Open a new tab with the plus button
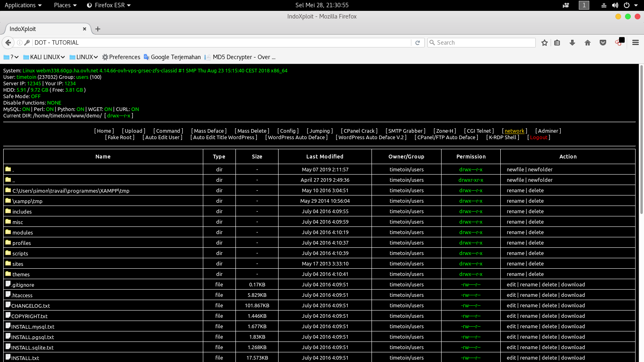Screen dimensions: 644x362 point(97,29)
